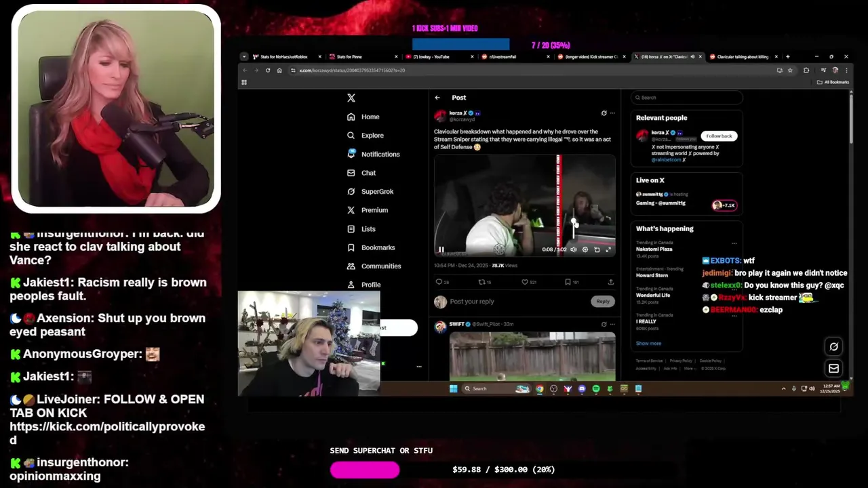Image resolution: width=868 pixels, height=488 pixels.
Task: Expand the post video to fullscreen
Action: [x=608, y=249]
